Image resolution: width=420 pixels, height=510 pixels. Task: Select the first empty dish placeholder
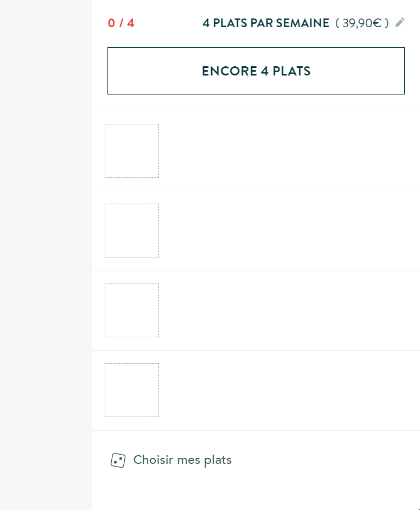tap(132, 150)
